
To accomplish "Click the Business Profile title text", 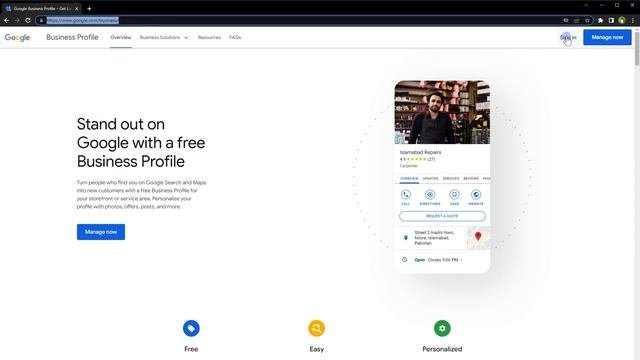I will click(x=72, y=37).
